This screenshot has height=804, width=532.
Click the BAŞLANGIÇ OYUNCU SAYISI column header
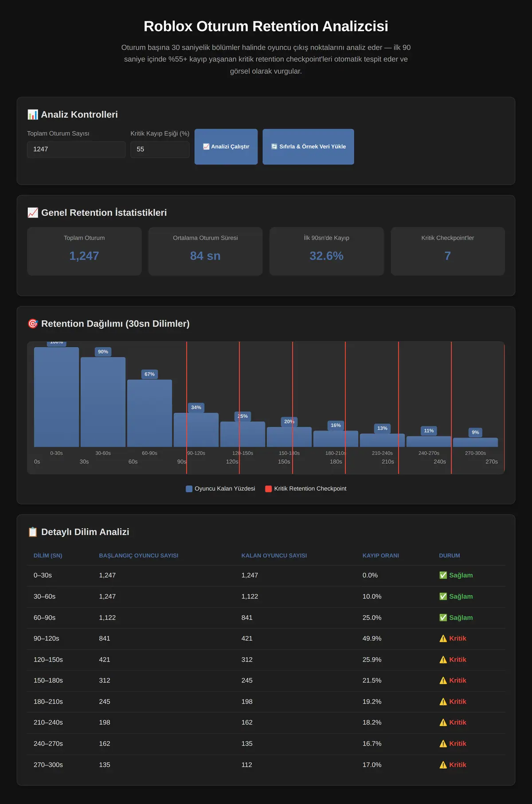[139, 556]
